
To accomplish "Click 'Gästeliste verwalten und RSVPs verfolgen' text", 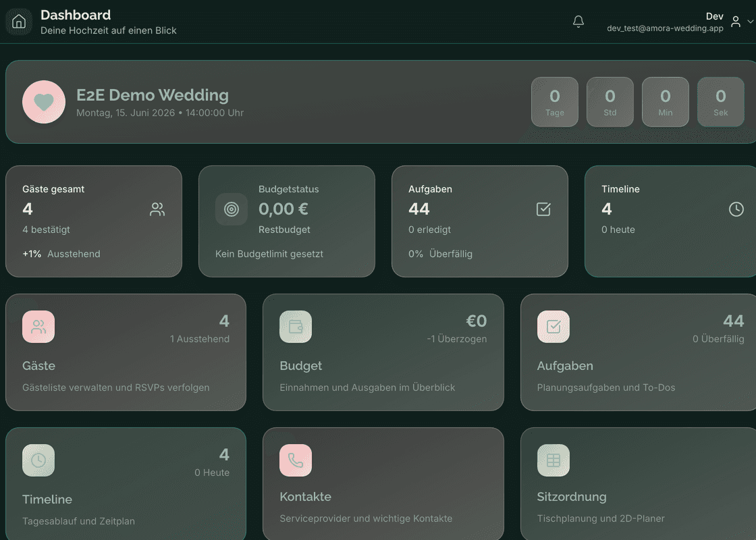I will [x=116, y=387].
